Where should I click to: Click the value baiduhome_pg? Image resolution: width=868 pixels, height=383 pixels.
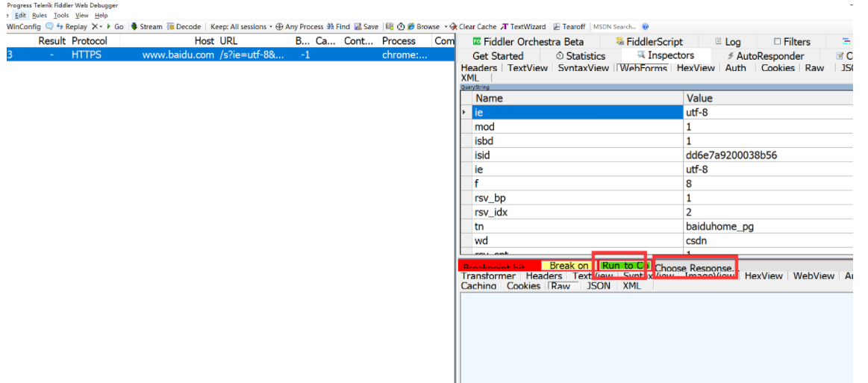tap(719, 225)
